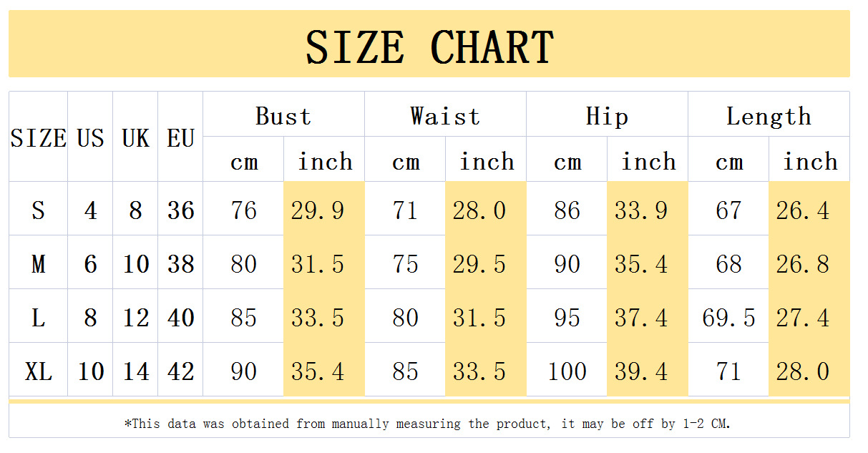Click the bust 29.9 inch cell
The height and width of the screenshot is (453, 868).
click(318, 210)
